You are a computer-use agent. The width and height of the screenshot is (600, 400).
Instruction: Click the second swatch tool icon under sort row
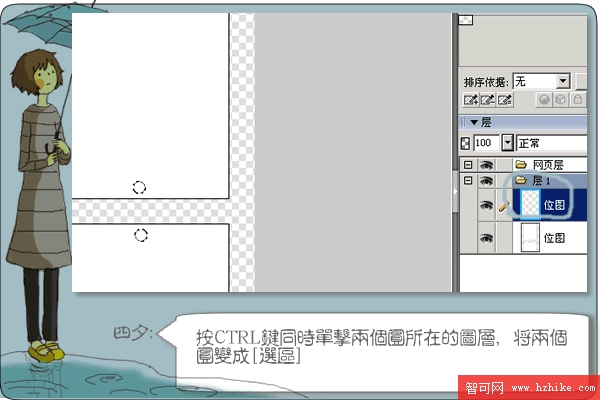487,100
